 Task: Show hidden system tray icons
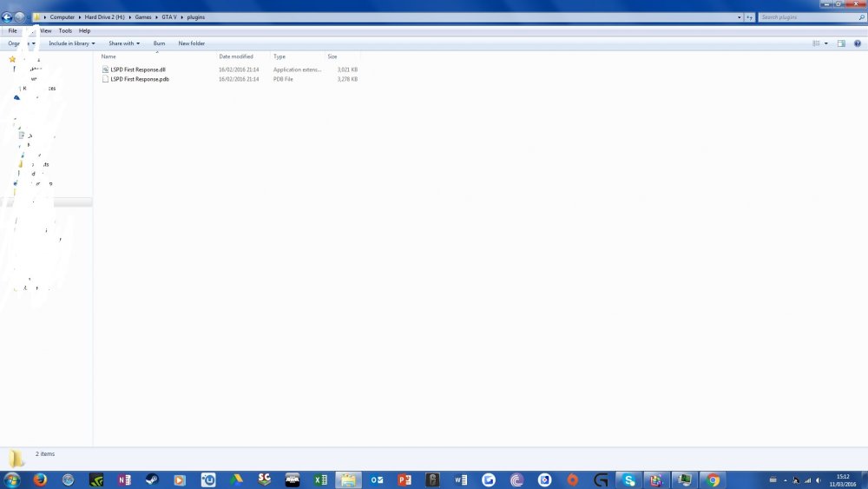(785, 480)
